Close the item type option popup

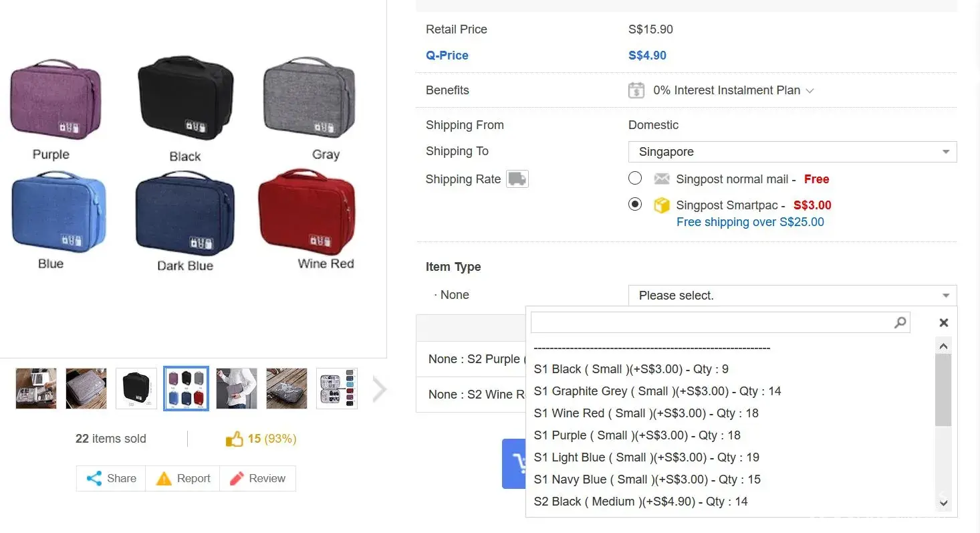943,322
